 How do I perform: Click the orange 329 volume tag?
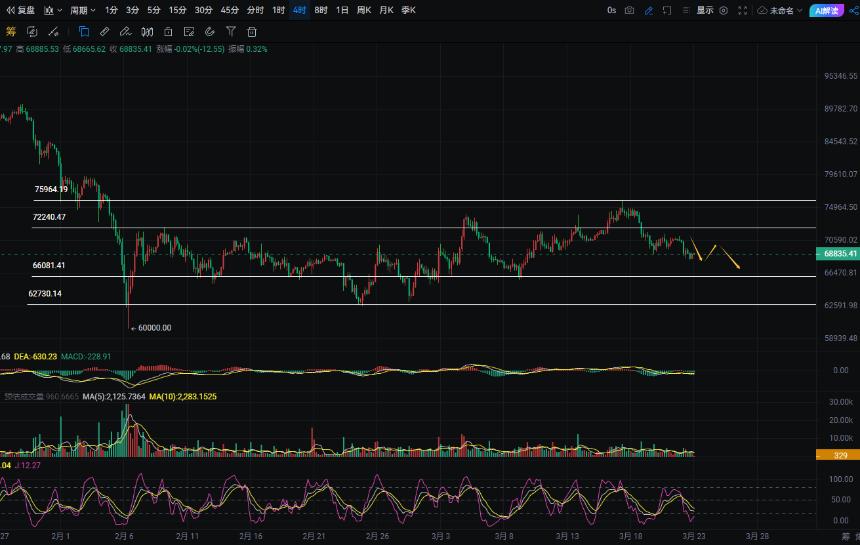tap(838, 455)
